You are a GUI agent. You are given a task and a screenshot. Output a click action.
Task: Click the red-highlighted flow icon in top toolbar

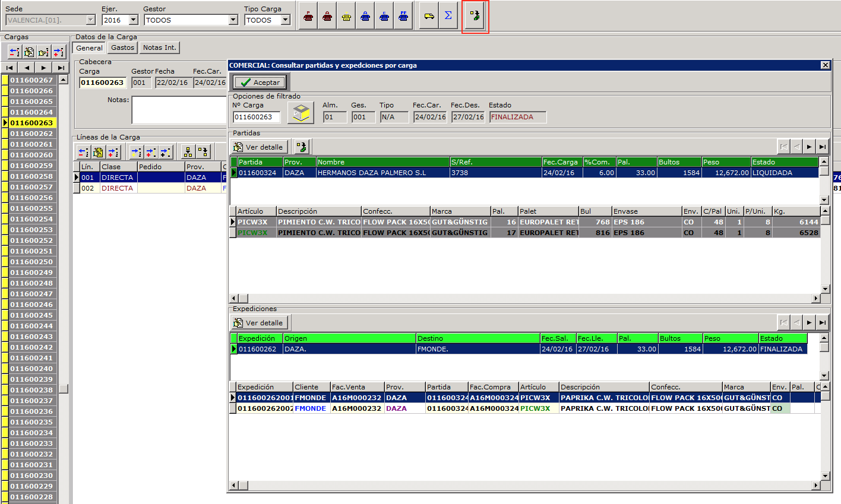click(475, 16)
